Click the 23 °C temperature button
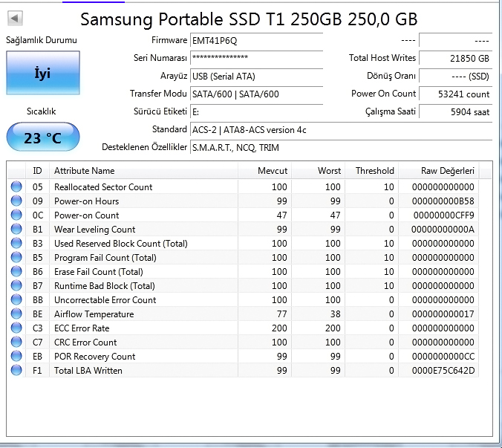This screenshot has height=448, width=502. coord(43,137)
